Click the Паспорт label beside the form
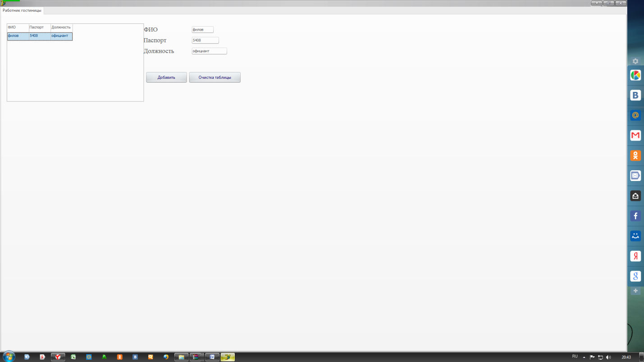Screen dimensions: 644x362 (x=155, y=41)
